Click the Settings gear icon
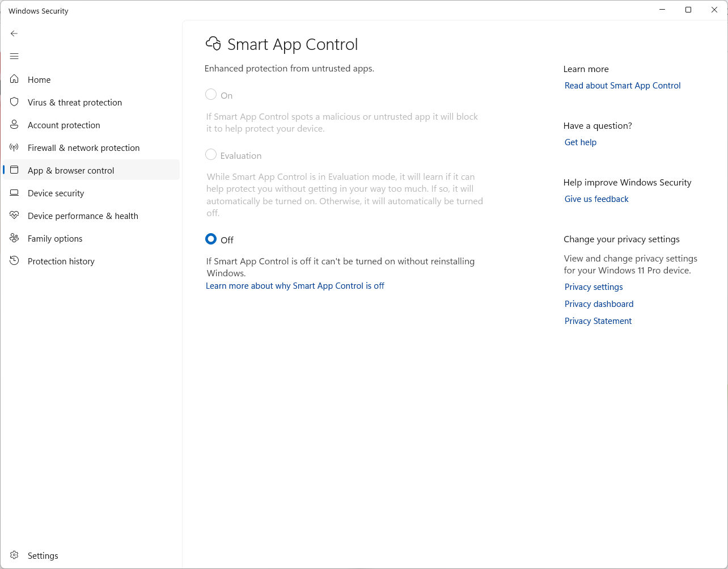The height and width of the screenshot is (569, 728). pyautogui.click(x=14, y=555)
